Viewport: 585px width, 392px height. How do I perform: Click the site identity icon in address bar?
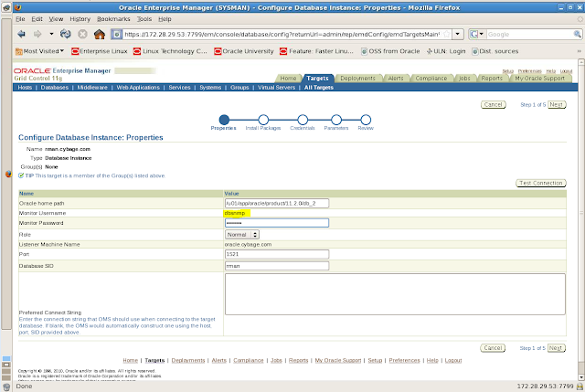(x=117, y=35)
